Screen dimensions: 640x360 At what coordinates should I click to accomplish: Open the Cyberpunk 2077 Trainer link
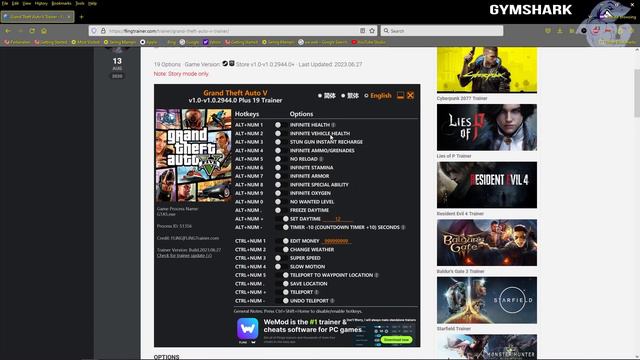[462, 98]
